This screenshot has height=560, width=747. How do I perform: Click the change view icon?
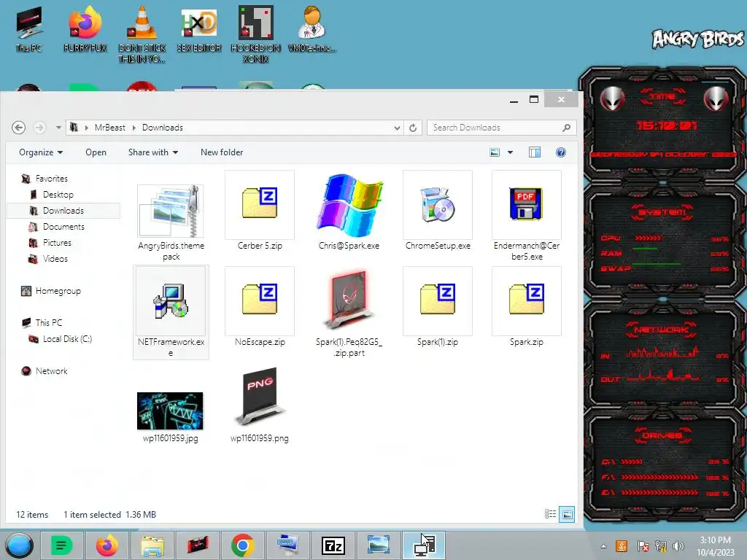[495, 152]
